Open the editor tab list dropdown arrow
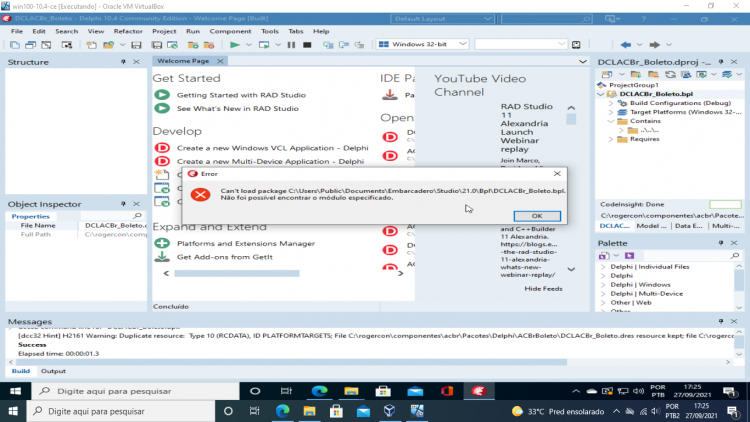This screenshot has width=750, height=422. (x=583, y=61)
